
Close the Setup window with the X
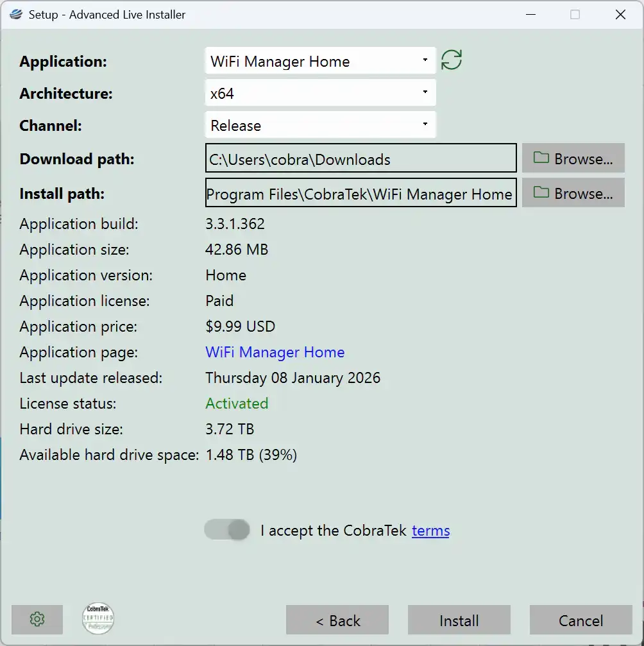pos(620,15)
